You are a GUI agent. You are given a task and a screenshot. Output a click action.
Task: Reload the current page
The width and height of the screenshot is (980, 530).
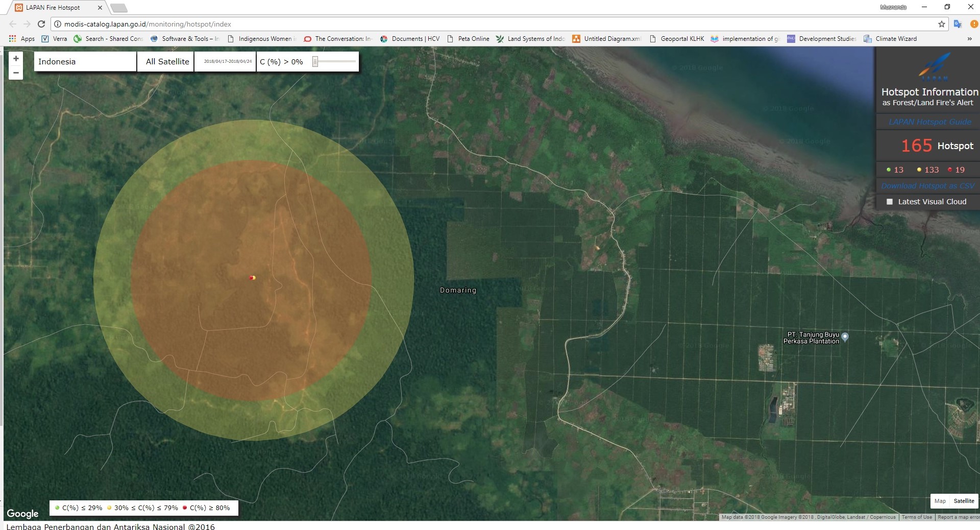click(41, 24)
